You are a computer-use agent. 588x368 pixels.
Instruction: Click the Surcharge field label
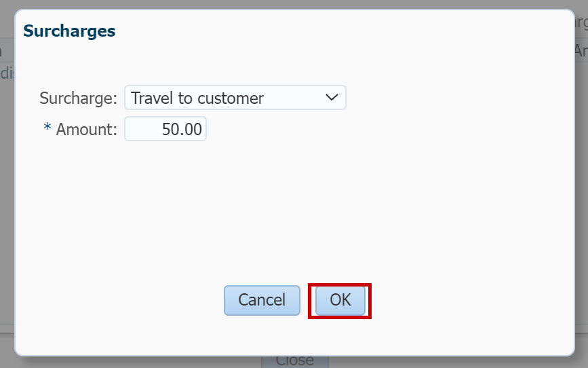click(x=79, y=98)
